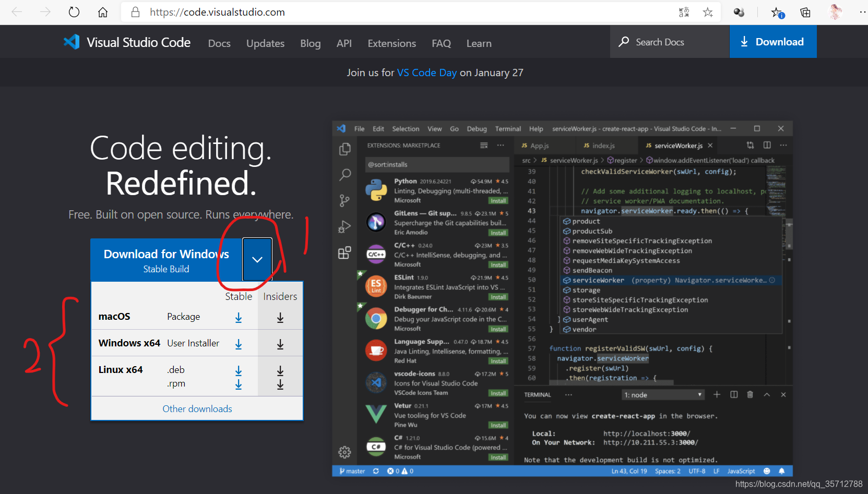Open the VS Code Day link
This screenshot has height=494, width=868.
[x=427, y=73]
